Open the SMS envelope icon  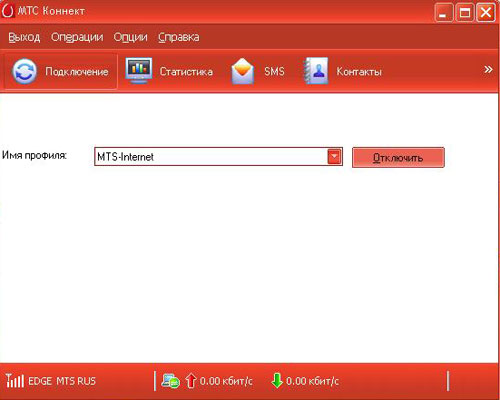(243, 71)
